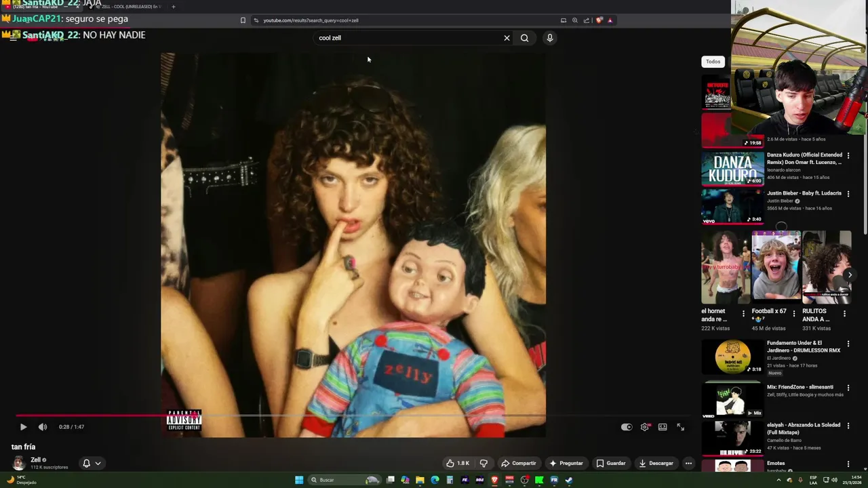Show hidden tray icons chevron
The width and height of the screenshot is (868, 488).
[778, 480]
